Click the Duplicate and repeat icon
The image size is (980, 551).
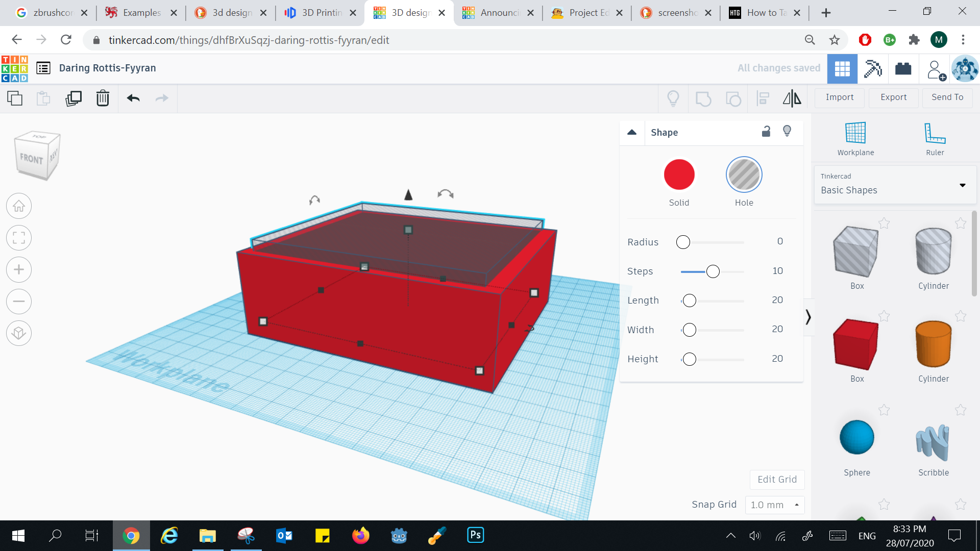(73, 98)
